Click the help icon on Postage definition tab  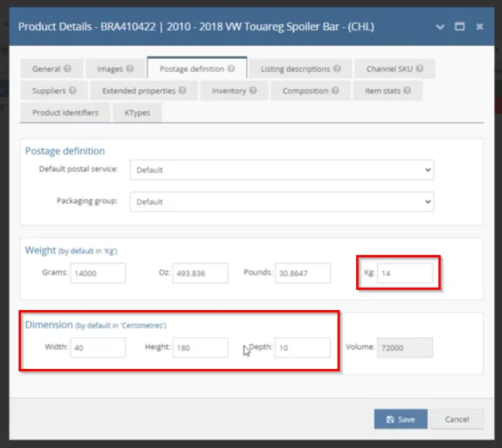tap(231, 68)
